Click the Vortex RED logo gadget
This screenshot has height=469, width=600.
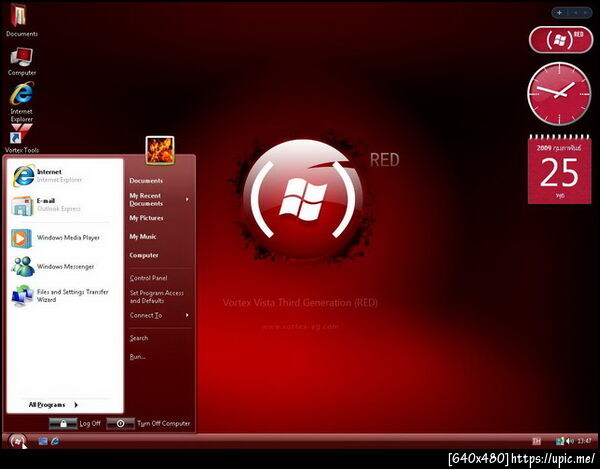(561, 39)
